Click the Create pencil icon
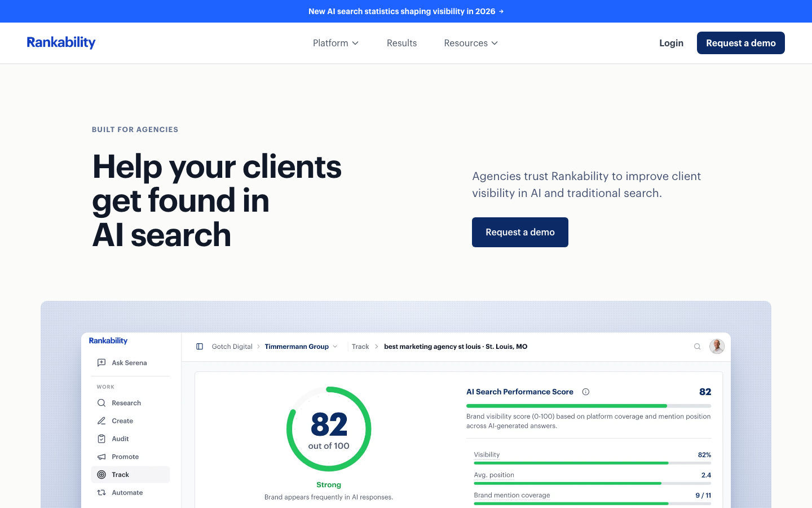Image resolution: width=812 pixels, height=508 pixels. (101, 421)
